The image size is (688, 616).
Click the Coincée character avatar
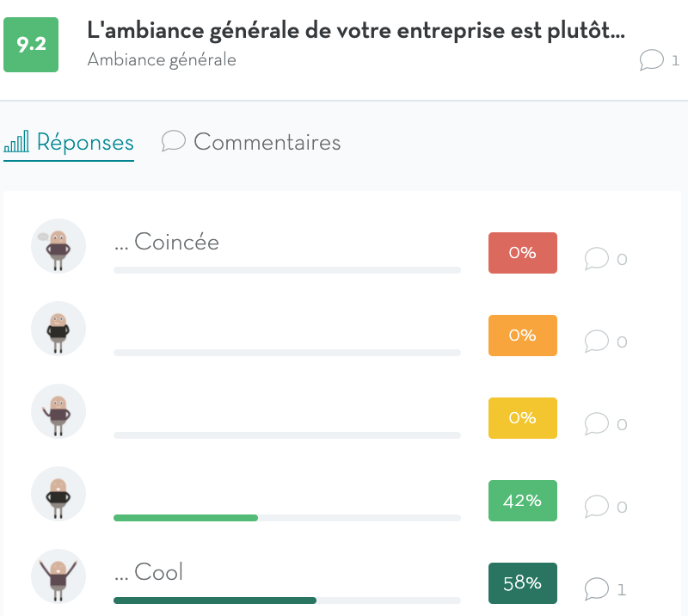pyautogui.click(x=58, y=246)
